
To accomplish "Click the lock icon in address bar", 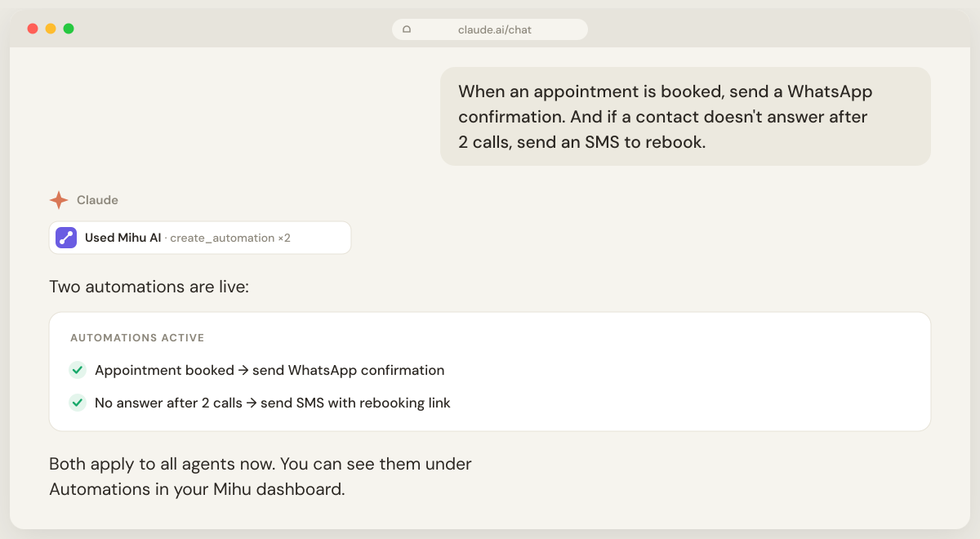I will (407, 29).
